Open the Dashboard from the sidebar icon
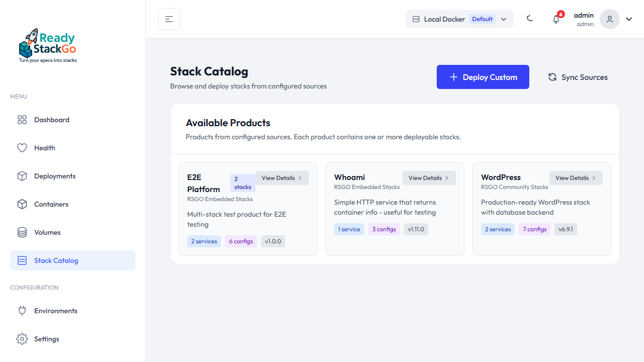The image size is (644, 362). (22, 120)
